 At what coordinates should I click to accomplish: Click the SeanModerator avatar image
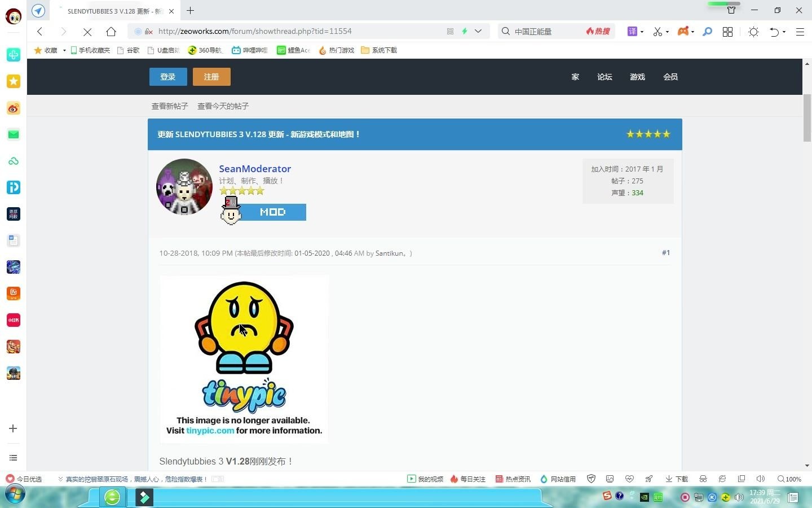pyautogui.click(x=184, y=187)
